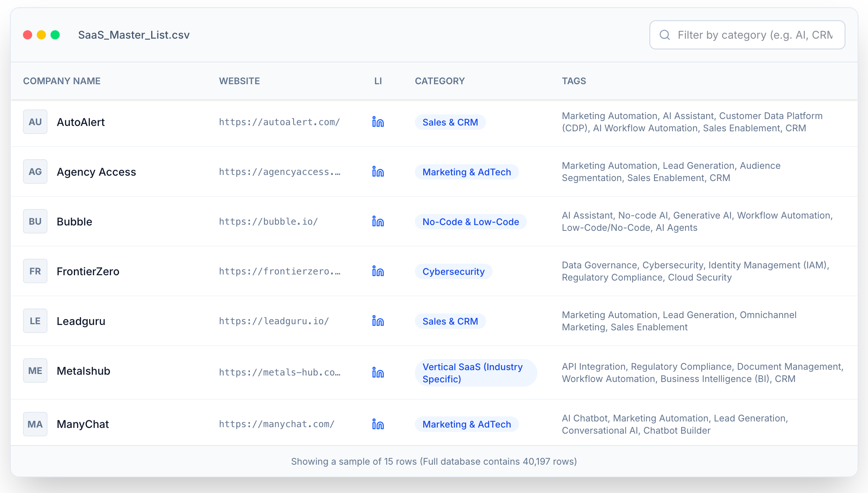Viewport: 868px width, 493px height.
Task: Click the Cybersecurity category chip
Action: tap(453, 271)
